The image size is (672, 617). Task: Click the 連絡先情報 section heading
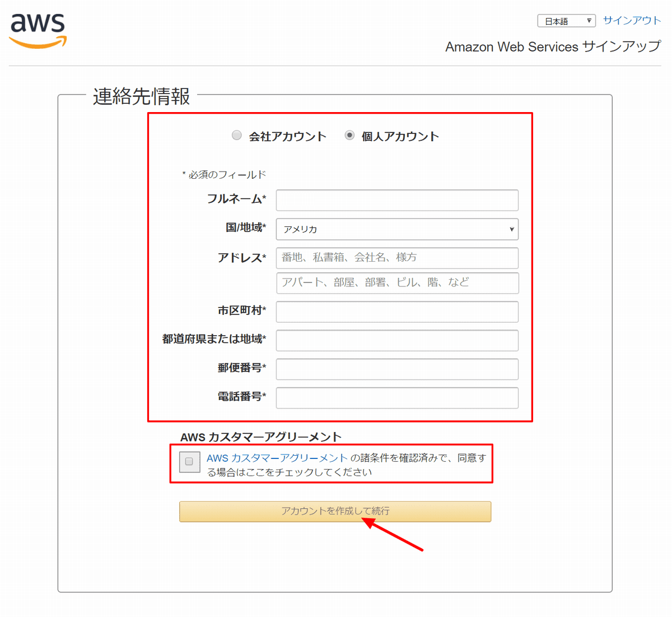139,97
